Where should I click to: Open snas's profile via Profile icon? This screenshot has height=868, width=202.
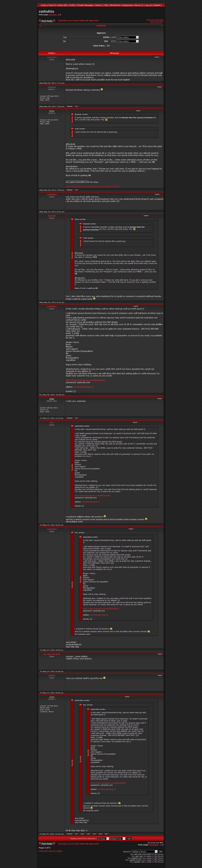[69, 418]
